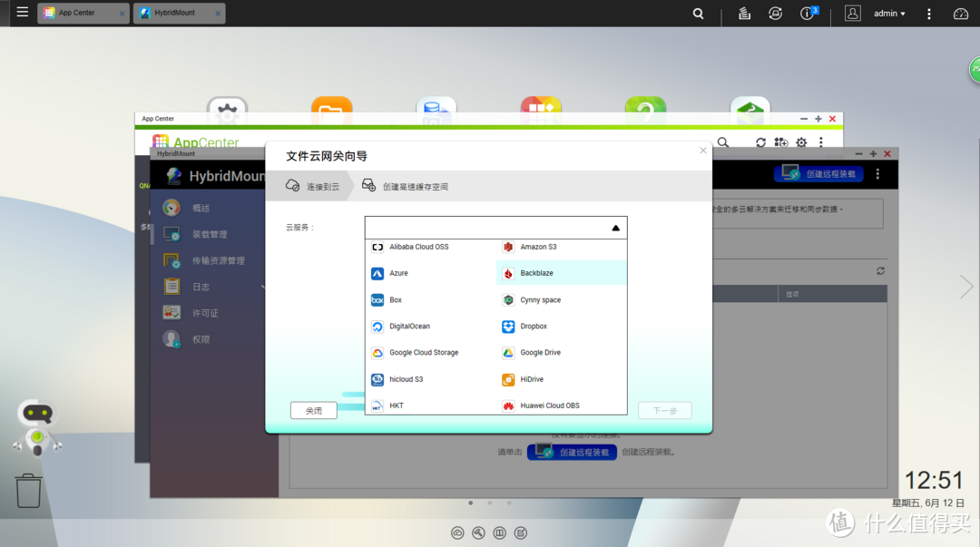Select Cynny space service
The width and height of the screenshot is (980, 547).
tap(562, 300)
